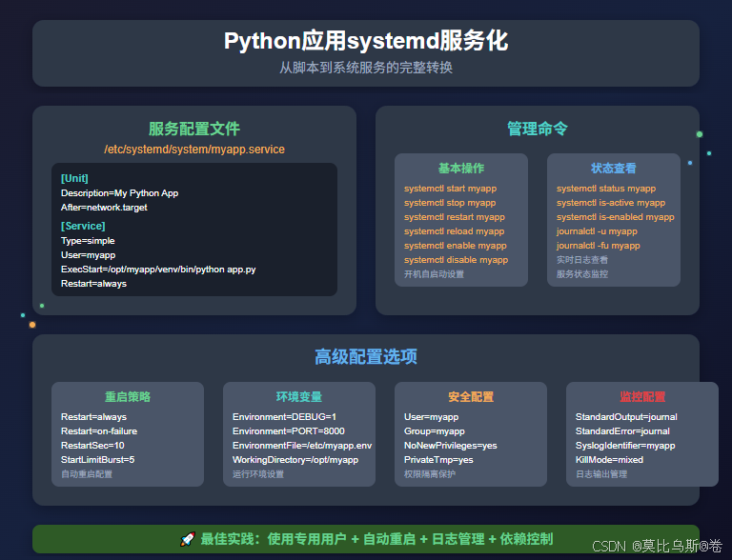Select line 'Description=My Python App'
The image size is (732, 560).
tap(119, 192)
